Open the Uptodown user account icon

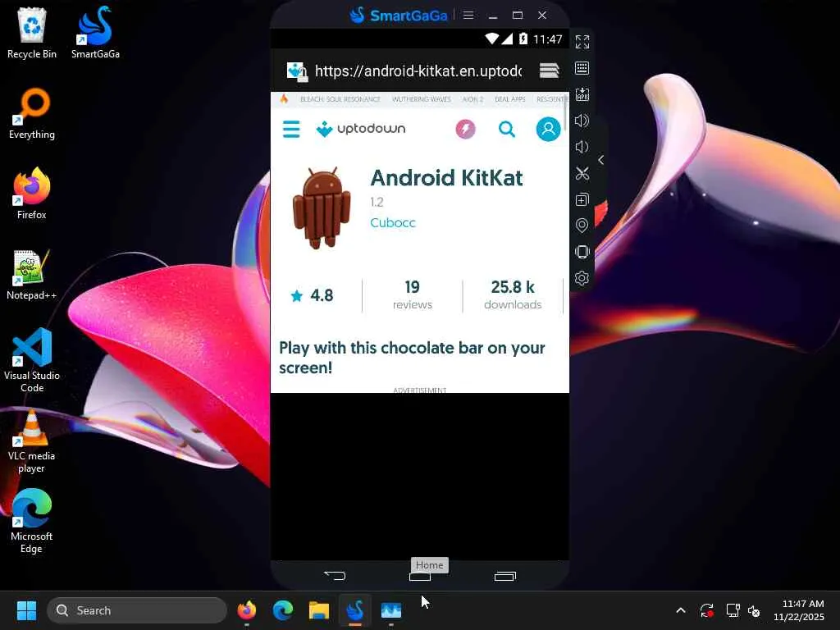pos(549,129)
